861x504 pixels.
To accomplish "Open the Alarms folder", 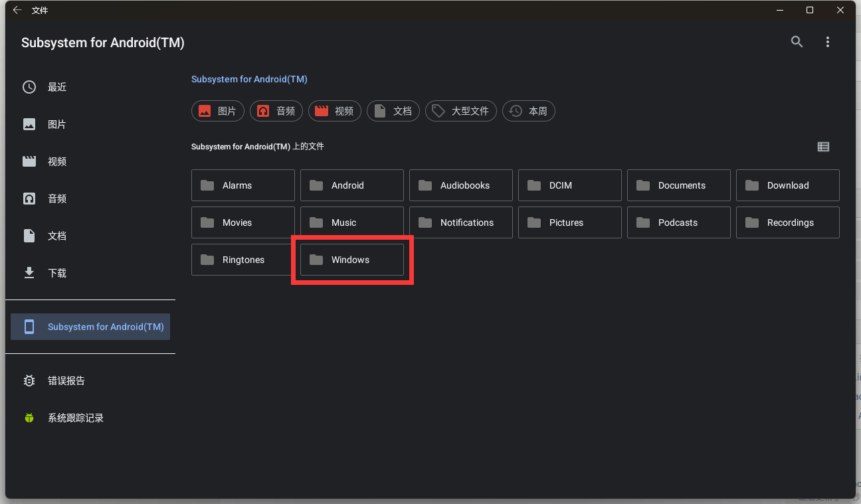I will point(243,185).
